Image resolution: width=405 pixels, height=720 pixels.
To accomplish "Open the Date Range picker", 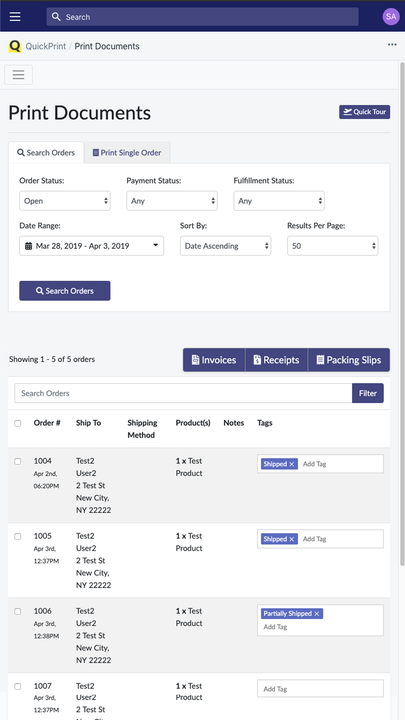I will (x=91, y=246).
